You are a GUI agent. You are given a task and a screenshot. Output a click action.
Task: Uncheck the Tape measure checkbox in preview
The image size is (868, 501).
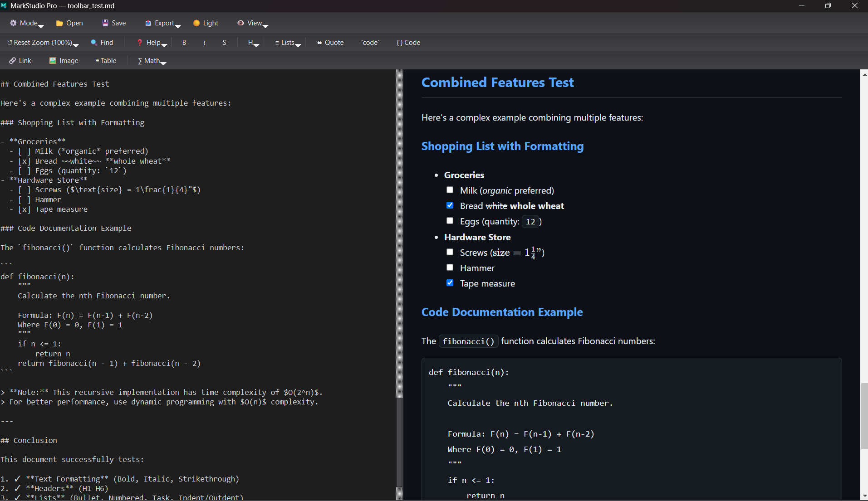point(450,283)
